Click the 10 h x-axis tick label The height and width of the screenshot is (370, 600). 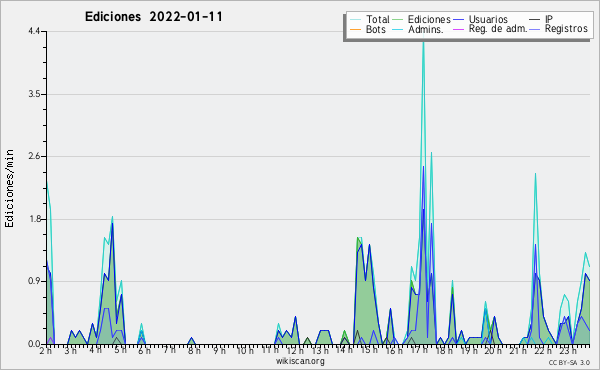(245, 351)
